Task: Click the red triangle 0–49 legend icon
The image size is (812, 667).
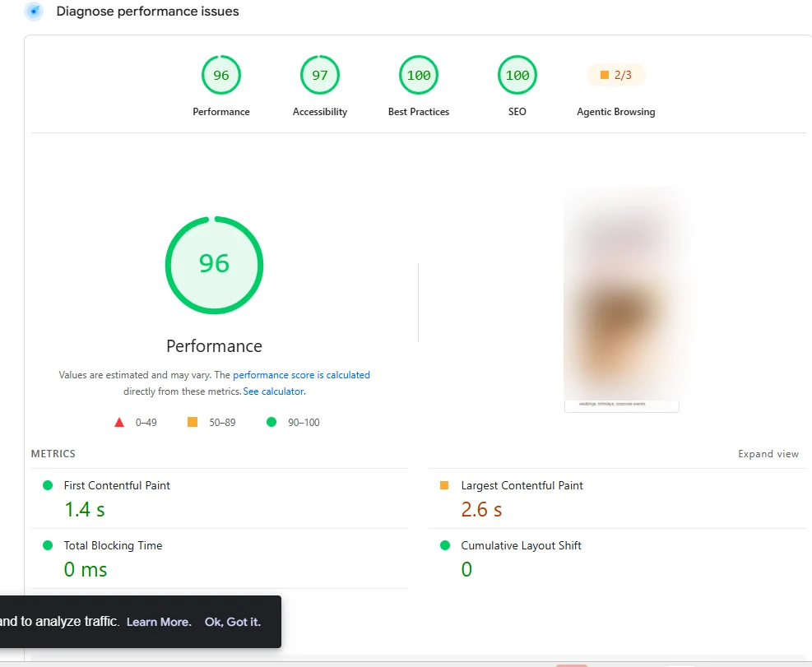Action: click(119, 422)
